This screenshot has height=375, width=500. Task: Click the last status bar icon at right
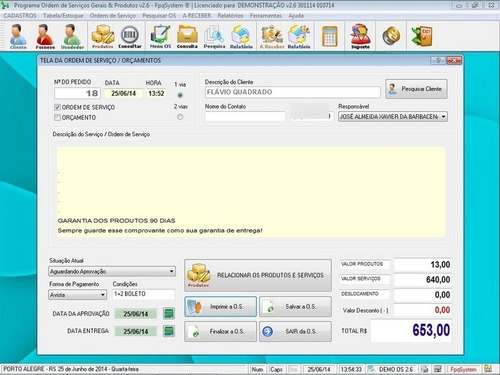(488, 369)
